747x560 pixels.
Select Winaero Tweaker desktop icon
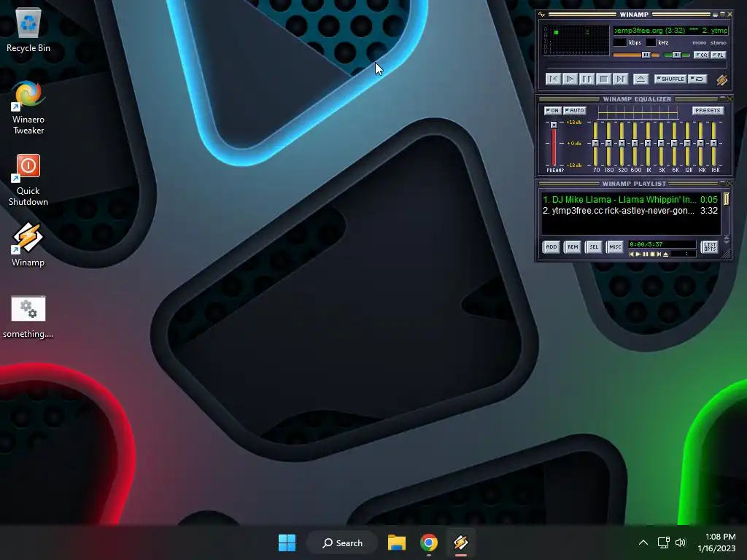(x=28, y=108)
